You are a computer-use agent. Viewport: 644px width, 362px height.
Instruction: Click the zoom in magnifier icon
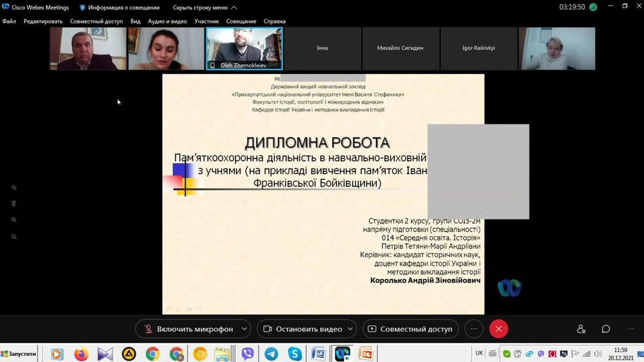coord(14,220)
